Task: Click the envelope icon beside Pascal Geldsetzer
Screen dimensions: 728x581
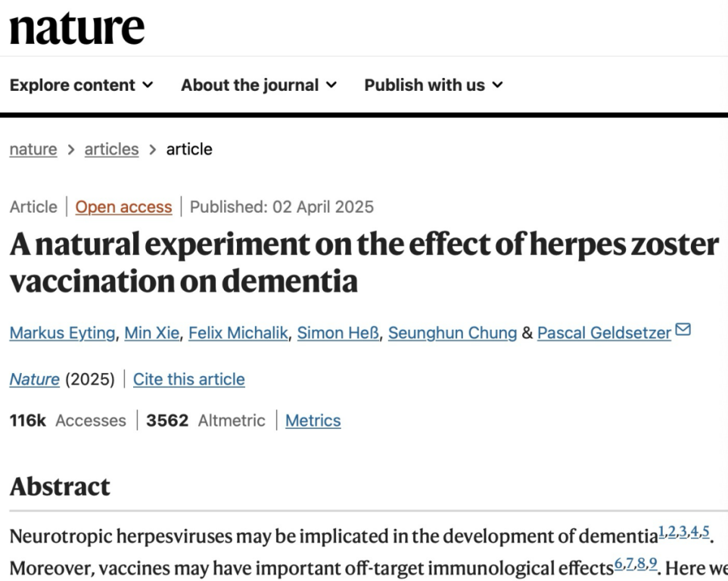Action: click(x=683, y=330)
